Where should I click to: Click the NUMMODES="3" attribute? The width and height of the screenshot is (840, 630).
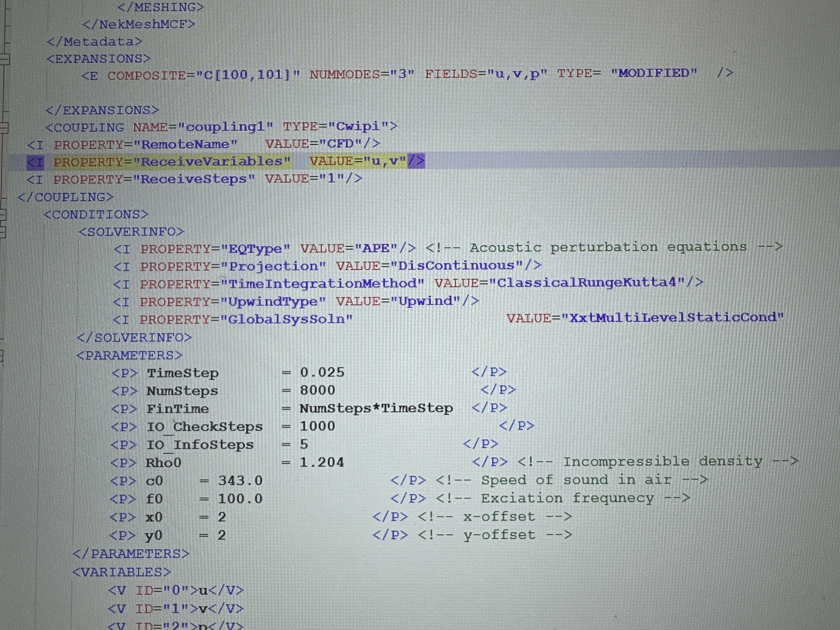pos(362,74)
